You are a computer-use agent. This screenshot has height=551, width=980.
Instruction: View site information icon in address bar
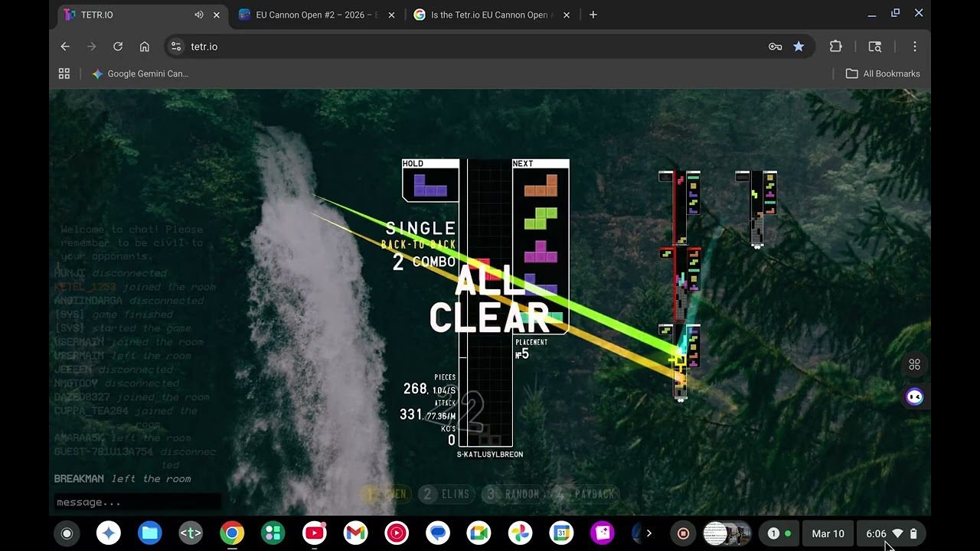(176, 47)
